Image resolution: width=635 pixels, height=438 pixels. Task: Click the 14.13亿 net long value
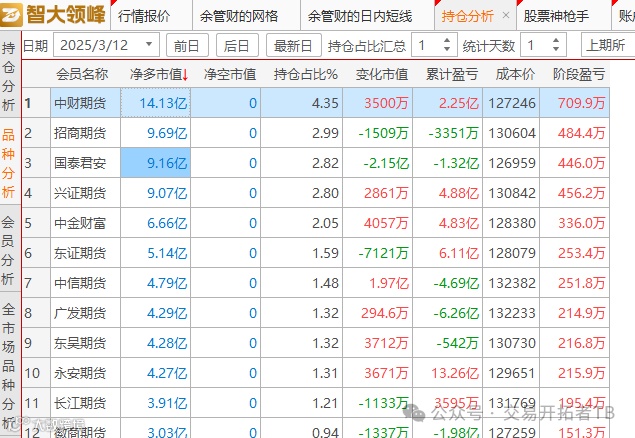(x=156, y=103)
